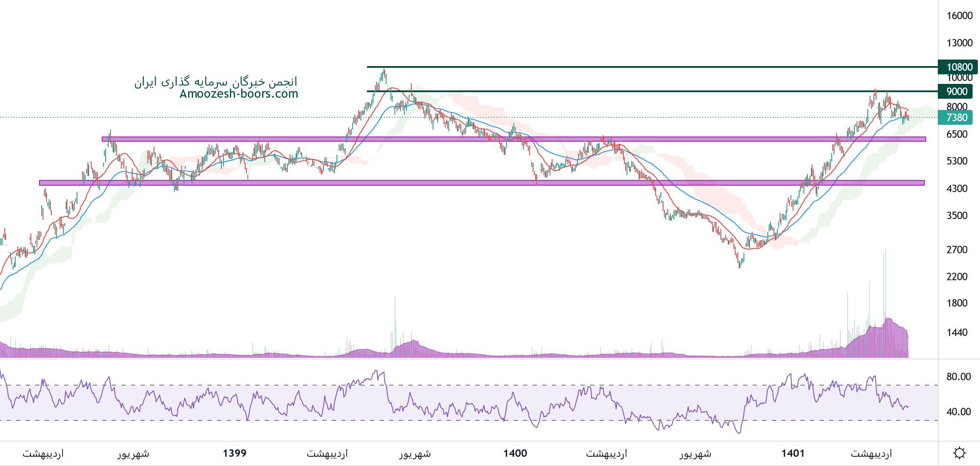Click the Persian title text above the watermark
980x466 pixels.
point(216,82)
